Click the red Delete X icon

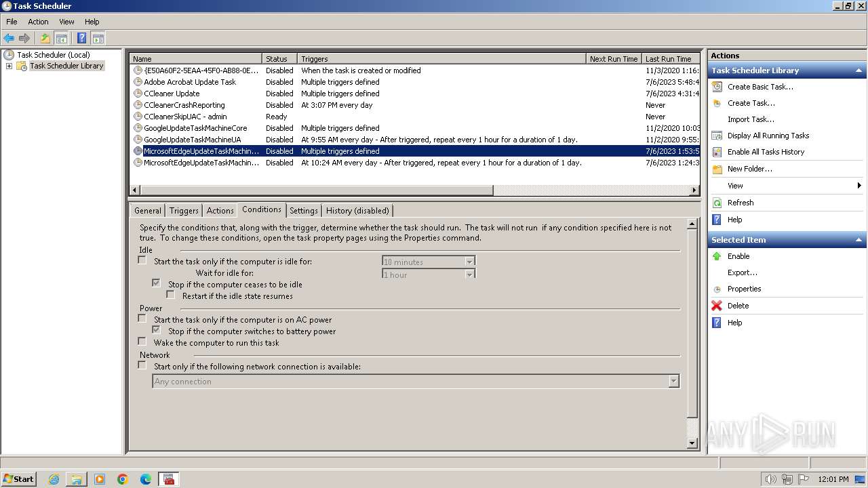pos(717,306)
